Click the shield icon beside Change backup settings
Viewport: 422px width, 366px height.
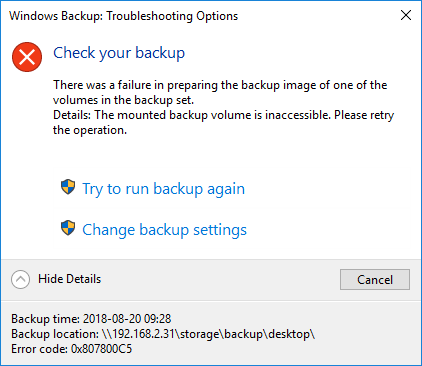(x=68, y=228)
